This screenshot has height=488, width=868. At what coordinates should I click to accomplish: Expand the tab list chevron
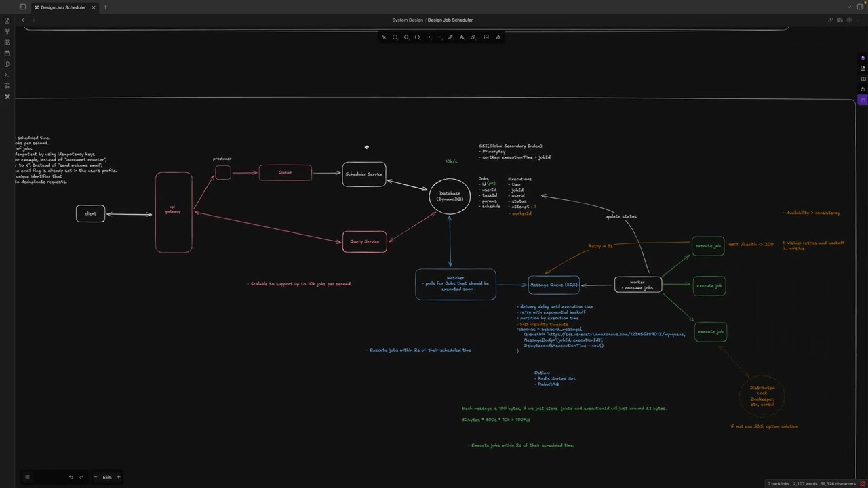pyautogui.click(x=850, y=7)
